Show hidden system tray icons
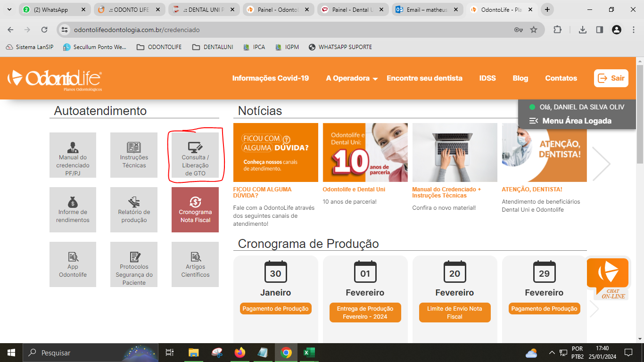This screenshot has height=362, width=644. (552, 353)
